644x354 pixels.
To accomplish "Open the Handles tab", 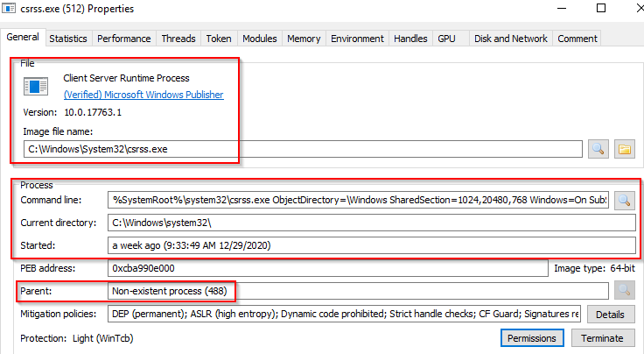I will [x=410, y=39].
